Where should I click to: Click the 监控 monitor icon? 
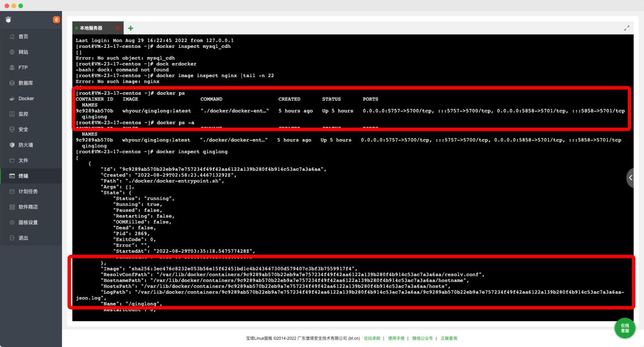coord(12,114)
